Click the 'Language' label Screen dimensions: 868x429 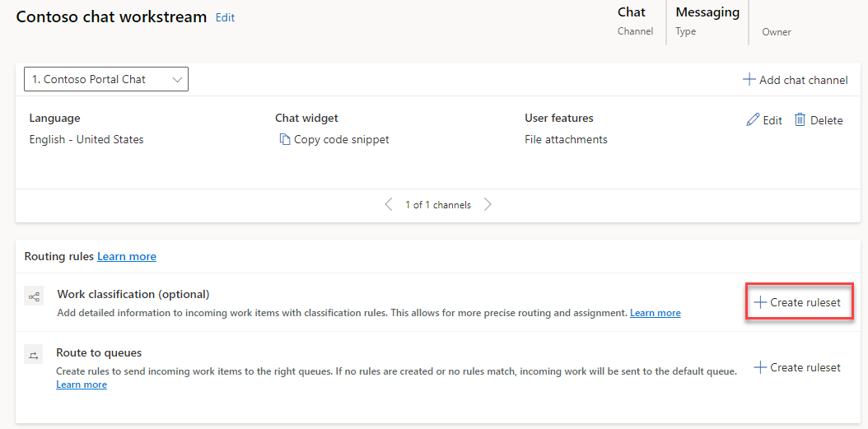pyautogui.click(x=55, y=119)
